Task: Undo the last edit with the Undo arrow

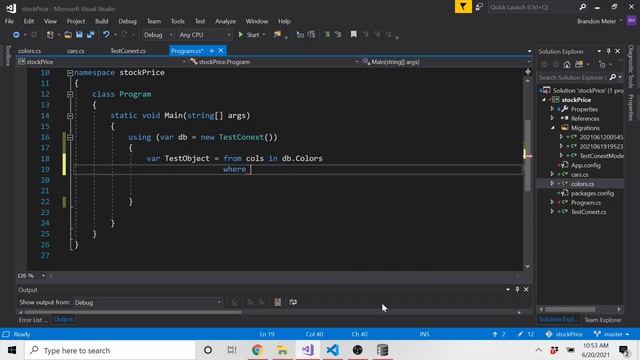Action: coord(106,35)
